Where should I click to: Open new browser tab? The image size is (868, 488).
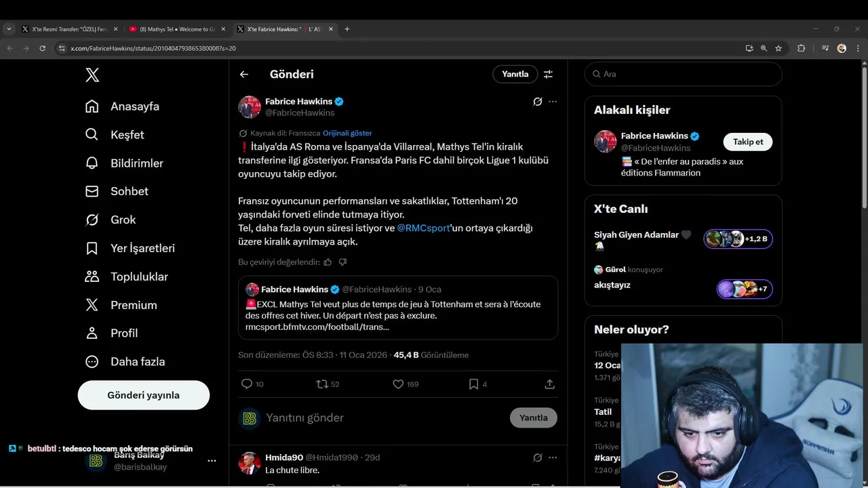(347, 29)
